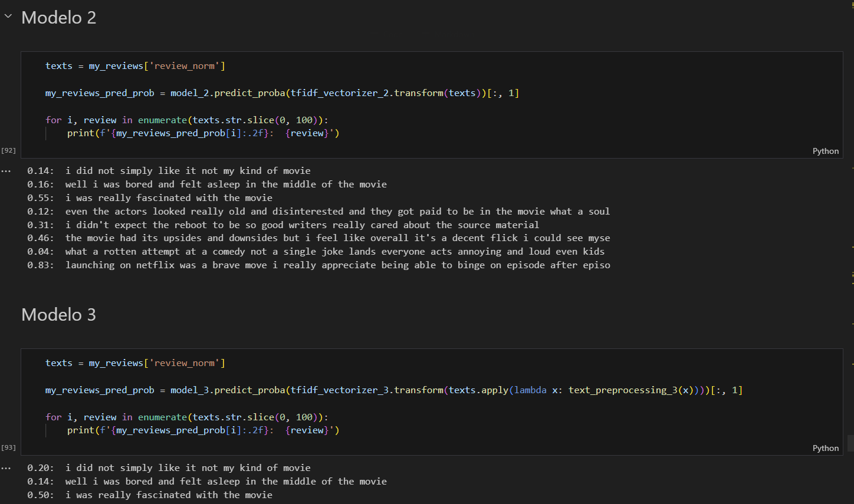
Task: Click the 0.83 netflix output line
Action: click(x=318, y=265)
